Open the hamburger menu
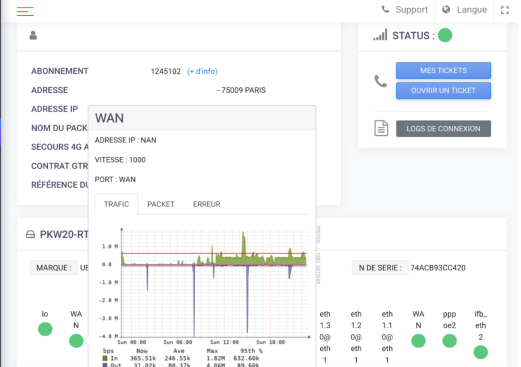The height and width of the screenshot is (367, 521). tap(25, 11)
